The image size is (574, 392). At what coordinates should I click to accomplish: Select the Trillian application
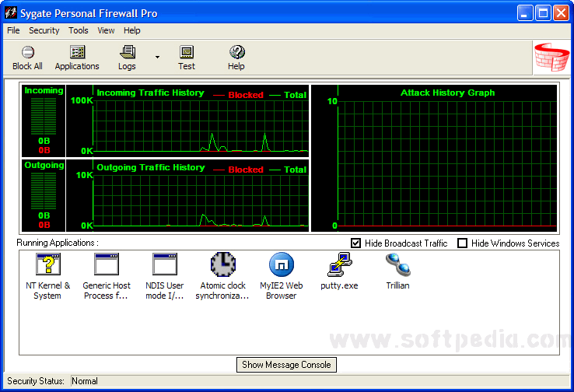[x=398, y=271]
